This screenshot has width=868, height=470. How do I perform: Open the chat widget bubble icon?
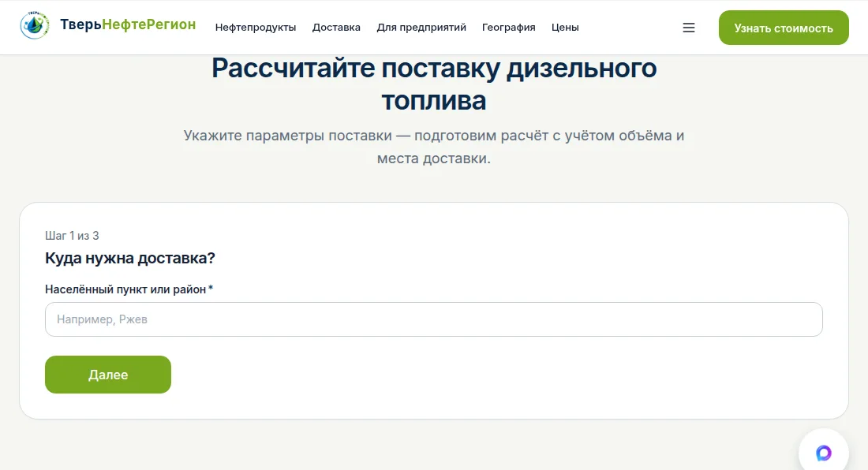(x=823, y=453)
